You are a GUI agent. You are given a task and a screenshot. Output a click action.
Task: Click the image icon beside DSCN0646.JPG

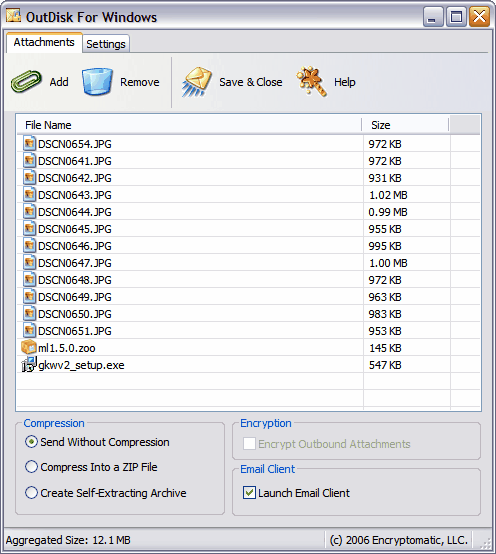29,245
